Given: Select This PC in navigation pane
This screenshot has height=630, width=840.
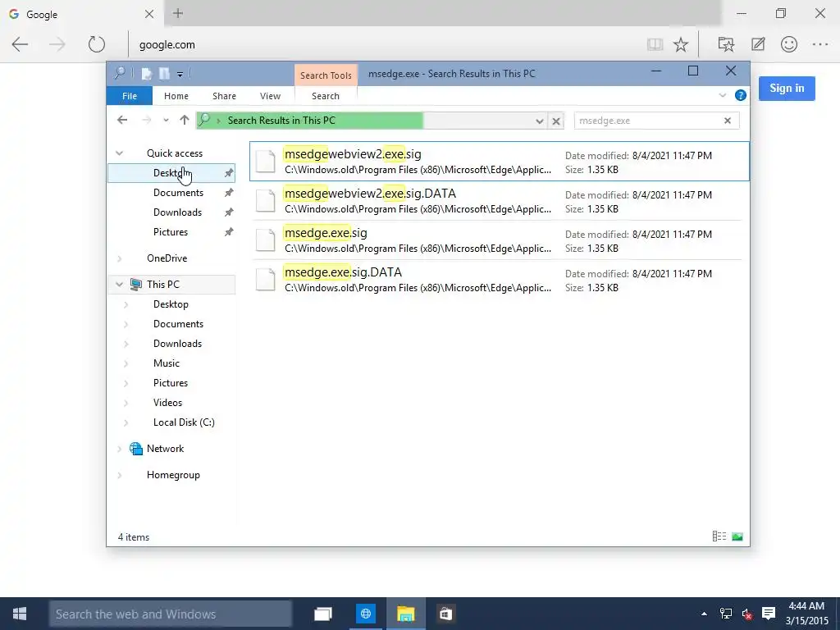Looking at the screenshot, I should (163, 285).
